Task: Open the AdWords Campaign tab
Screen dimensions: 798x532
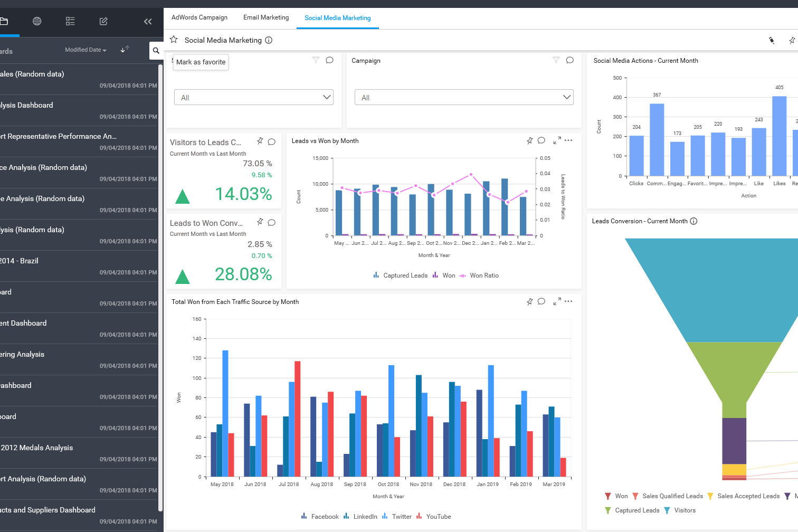Action: 199,17
